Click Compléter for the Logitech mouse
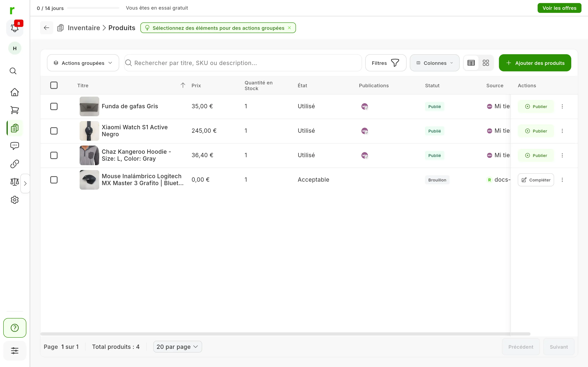 [x=536, y=180]
